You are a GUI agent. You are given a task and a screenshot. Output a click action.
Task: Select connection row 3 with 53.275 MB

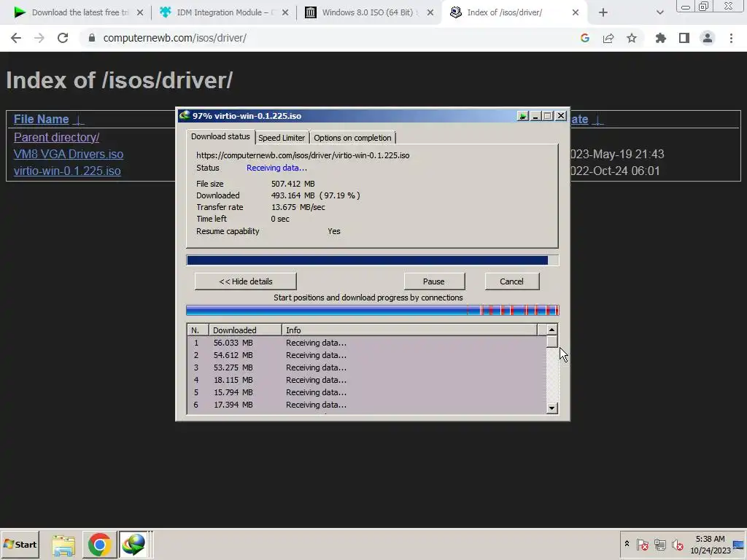tap(367, 367)
